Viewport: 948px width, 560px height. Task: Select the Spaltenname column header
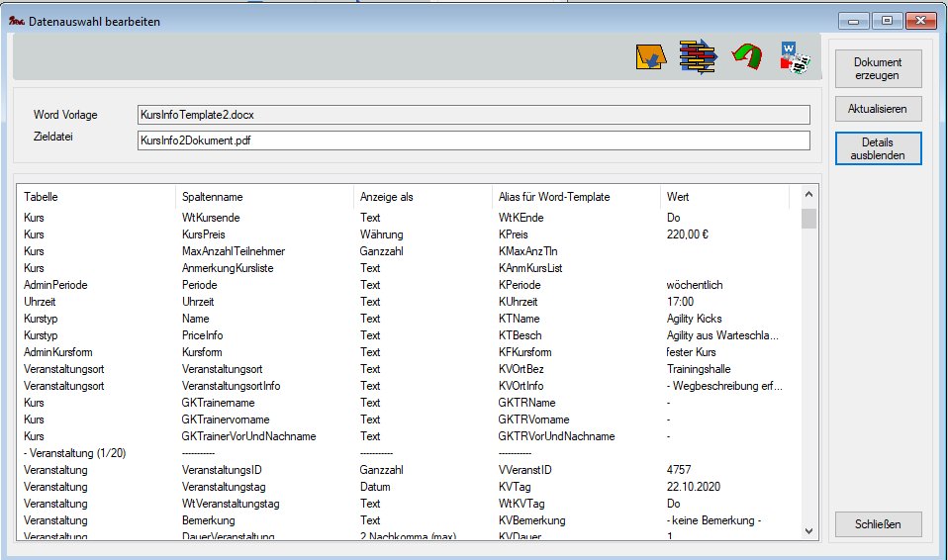tap(262, 197)
